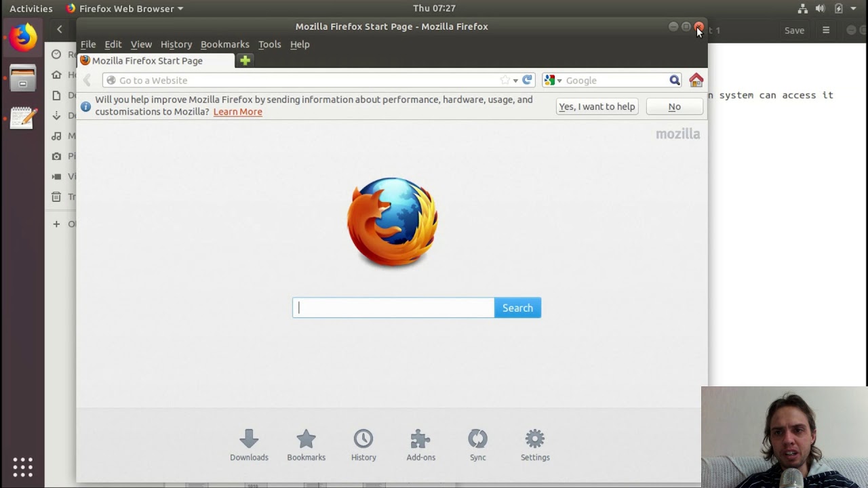Click the globe site identity icon in the address bar
The image size is (868, 488).
pyautogui.click(x=111, y=80)
